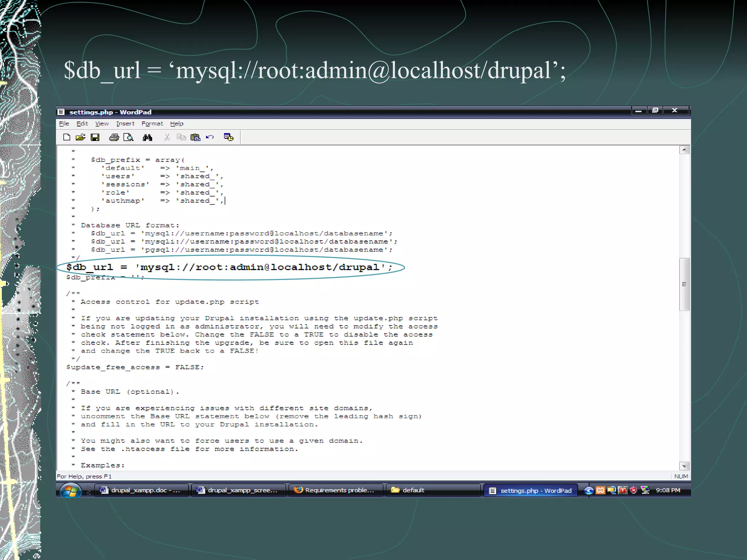Click the NUM indicator in status bar
Viewport: 747px width, 560px height.
pos(681,477)
